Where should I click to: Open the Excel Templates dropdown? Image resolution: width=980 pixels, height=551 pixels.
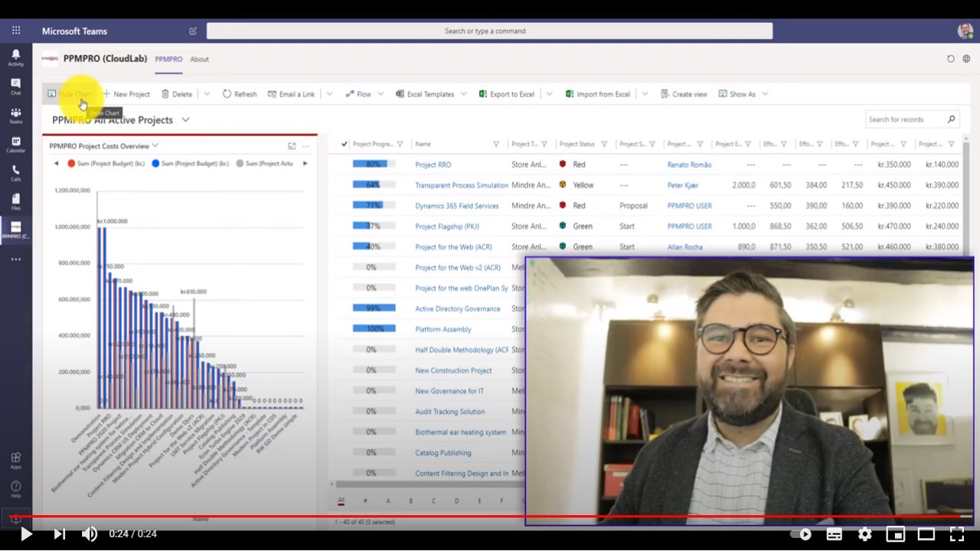coord(431,94)
